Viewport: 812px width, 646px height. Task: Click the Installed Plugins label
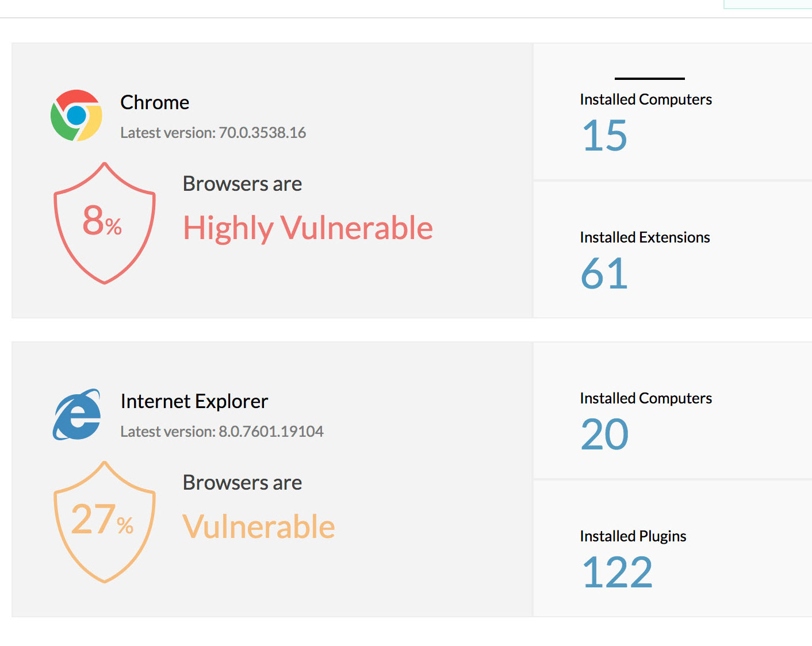[633, 536]
